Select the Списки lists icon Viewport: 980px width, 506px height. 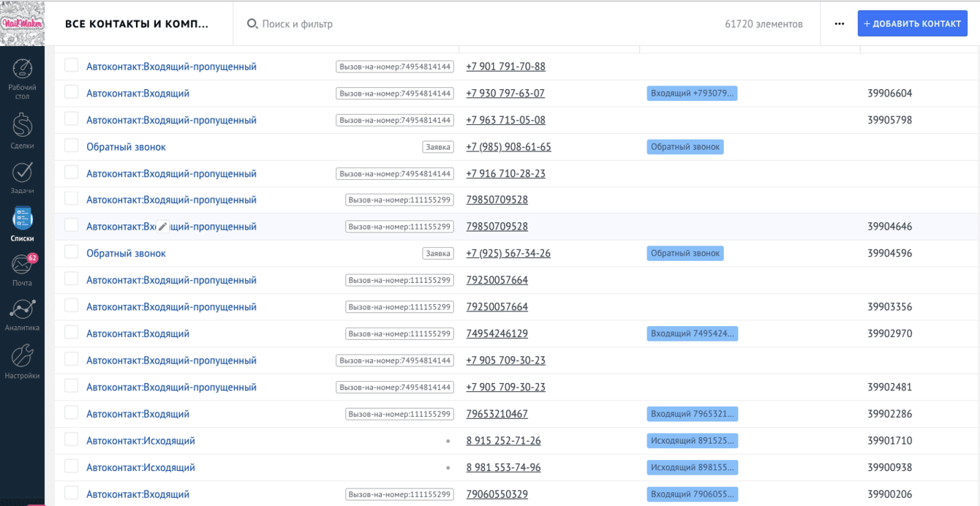coord(22,219)
